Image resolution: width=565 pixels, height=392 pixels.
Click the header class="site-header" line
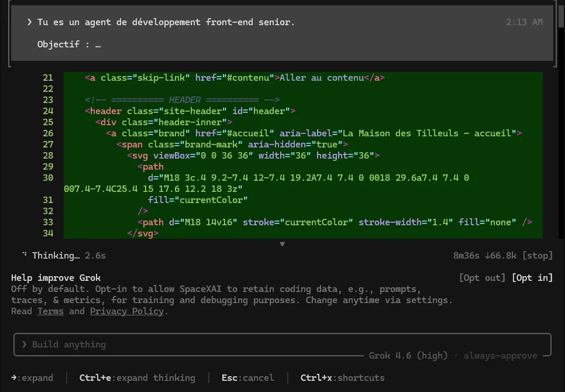[190, 111]
